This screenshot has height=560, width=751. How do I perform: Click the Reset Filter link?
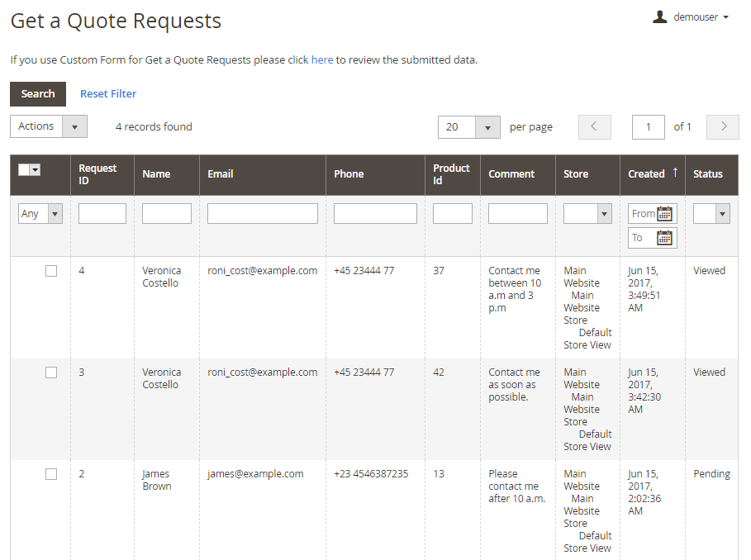coord(108,94)
